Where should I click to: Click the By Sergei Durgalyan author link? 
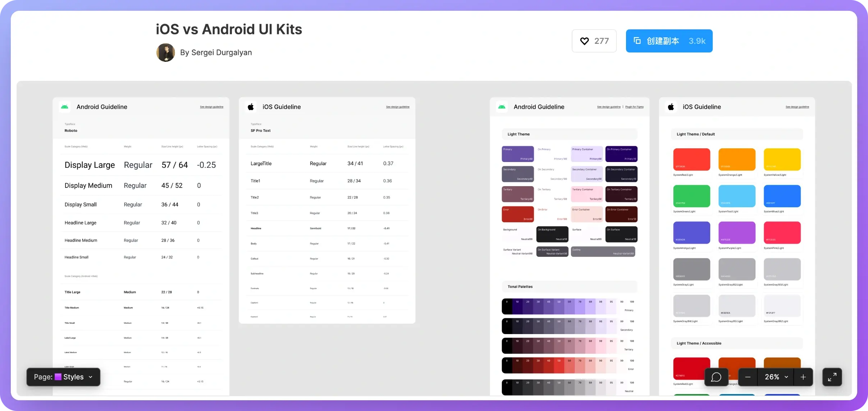[x=216, y=52]
